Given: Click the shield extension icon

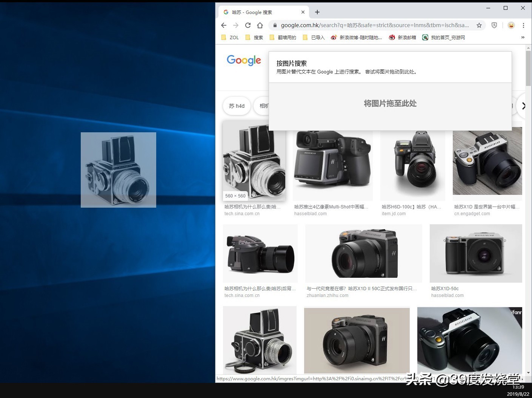Looking at the screenshot, I should coord(494,25).
